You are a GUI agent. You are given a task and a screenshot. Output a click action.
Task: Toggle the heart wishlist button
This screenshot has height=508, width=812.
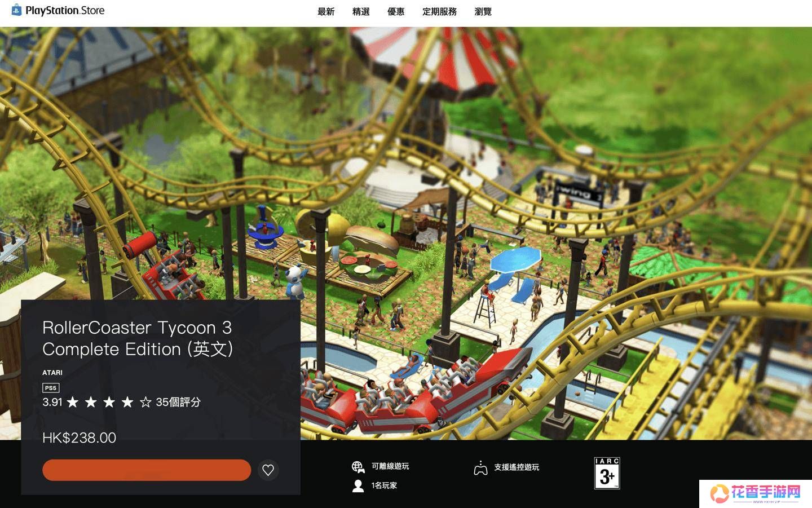pyautogui.click(x=268, y=470)
